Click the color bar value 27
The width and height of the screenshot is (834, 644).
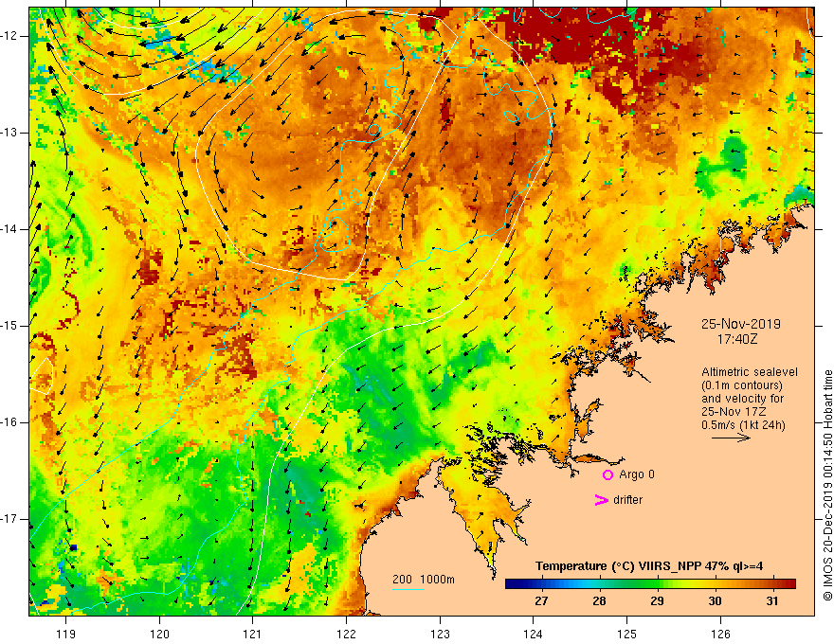(x=541, y=601)
